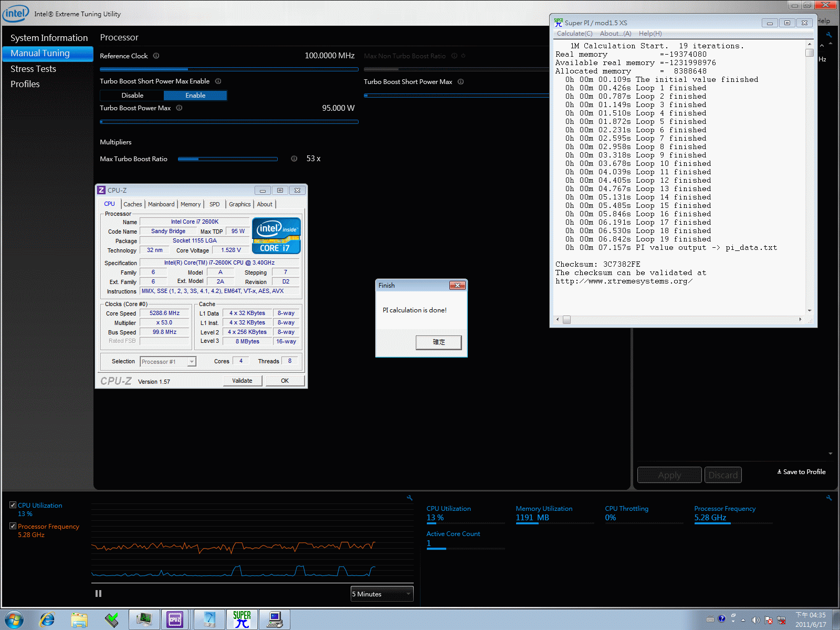The width and height of the screenshot is (840, 630).
Task: Adjust the Max Turbo Boost Ratio slider
Action: [228, 159]
